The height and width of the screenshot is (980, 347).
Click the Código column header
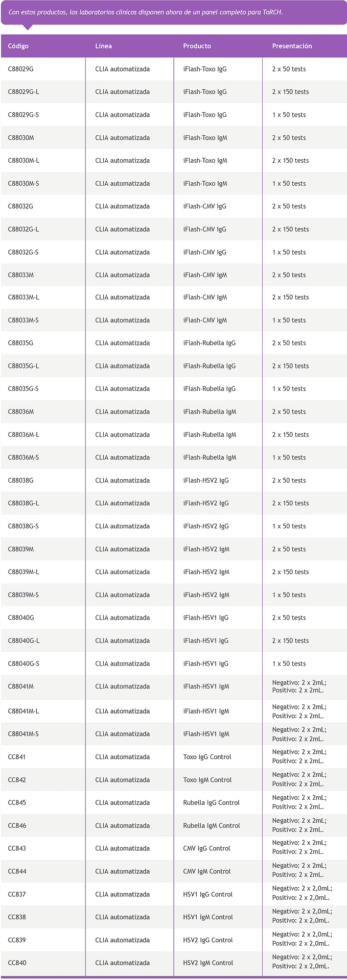(x=18, y=46)
